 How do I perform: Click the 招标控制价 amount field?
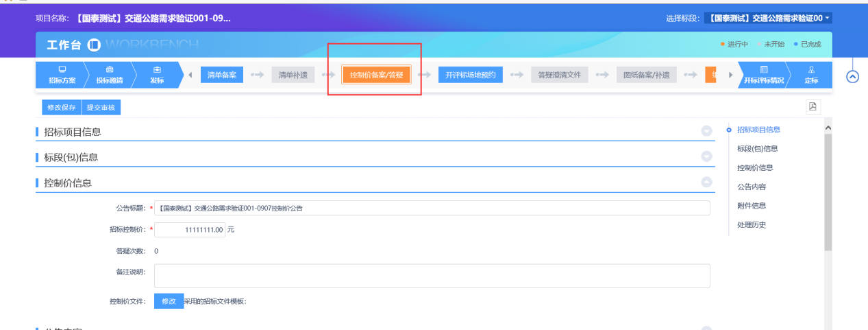(x=190, y=230)
